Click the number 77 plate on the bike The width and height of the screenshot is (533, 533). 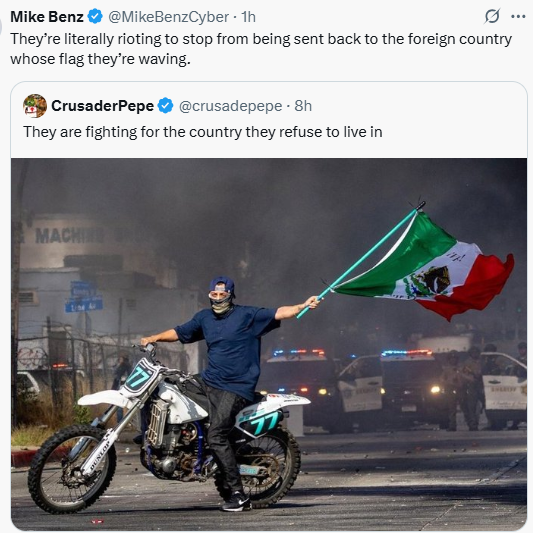tap(138, 378)
